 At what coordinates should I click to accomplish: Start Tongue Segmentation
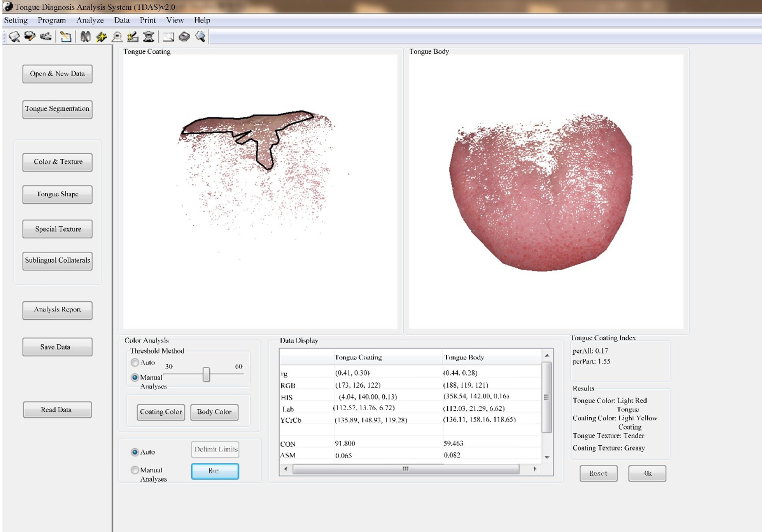tap(57, 109)
